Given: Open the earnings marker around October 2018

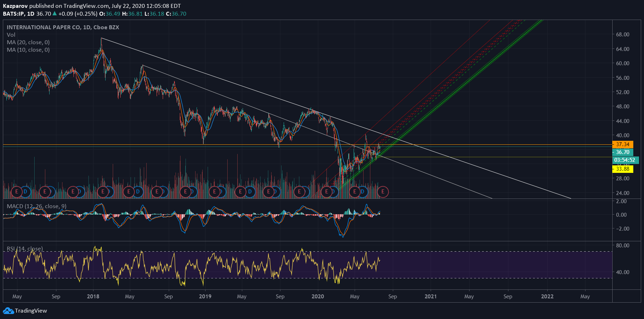Looking at the screenshot, I should [x=186, y=192].
